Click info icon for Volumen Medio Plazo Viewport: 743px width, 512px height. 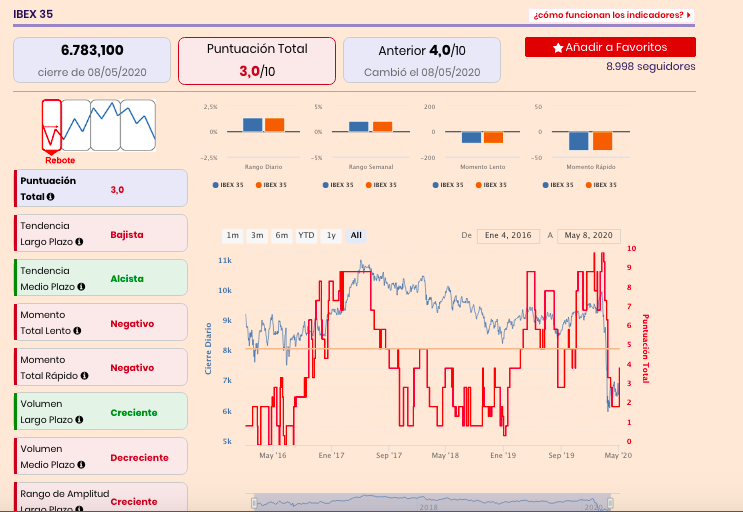tap(81, 465)
